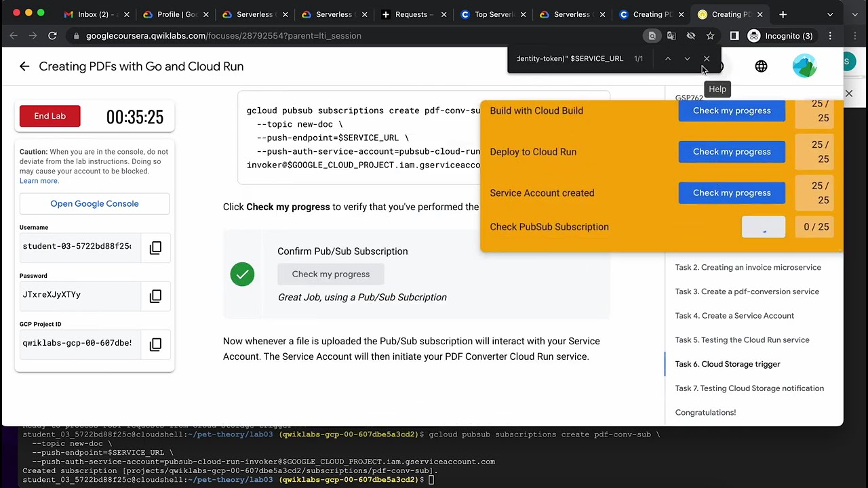The image size is (868, 488).
Task: Click the find-in-page search field
Action: 570,59
